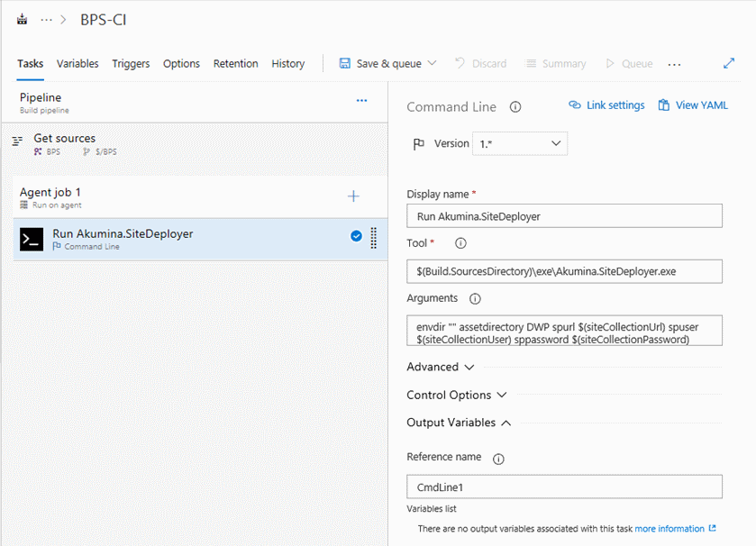Click the Azure Pipelines build icon
This screenshot has height=546, width=756.
23,20
